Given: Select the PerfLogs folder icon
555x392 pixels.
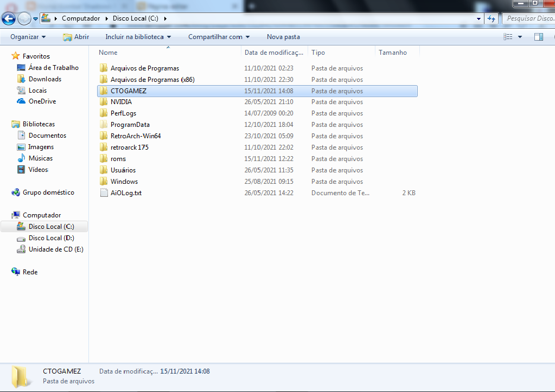Looking at the screenshot, I should coord(104,113).
